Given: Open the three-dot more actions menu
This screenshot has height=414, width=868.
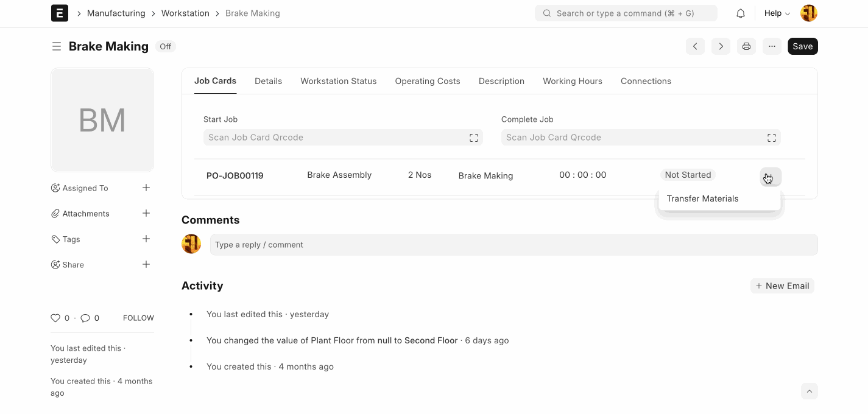Looking at the screenshot, I should pyautogui.click(x=772, y=46).
